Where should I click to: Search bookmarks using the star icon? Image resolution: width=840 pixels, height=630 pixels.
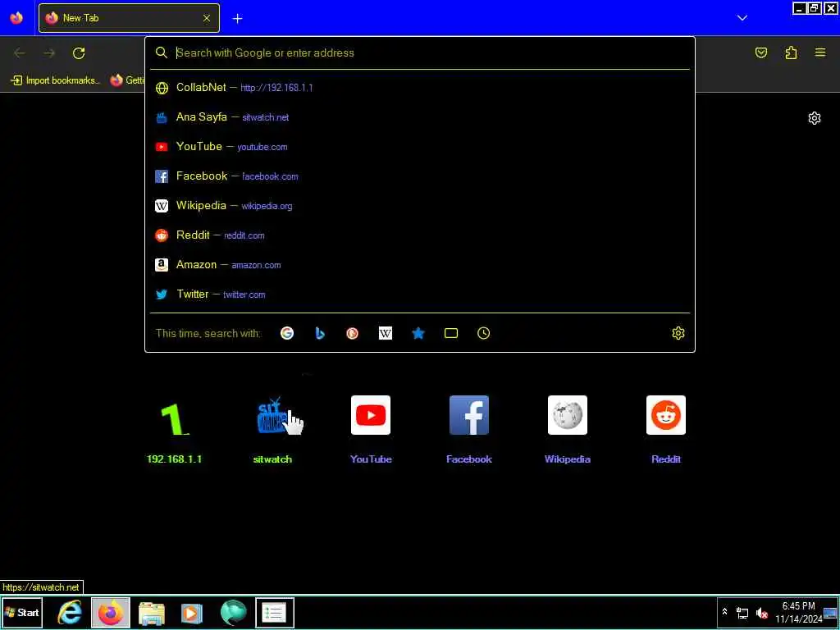click(x=418, y=333)
